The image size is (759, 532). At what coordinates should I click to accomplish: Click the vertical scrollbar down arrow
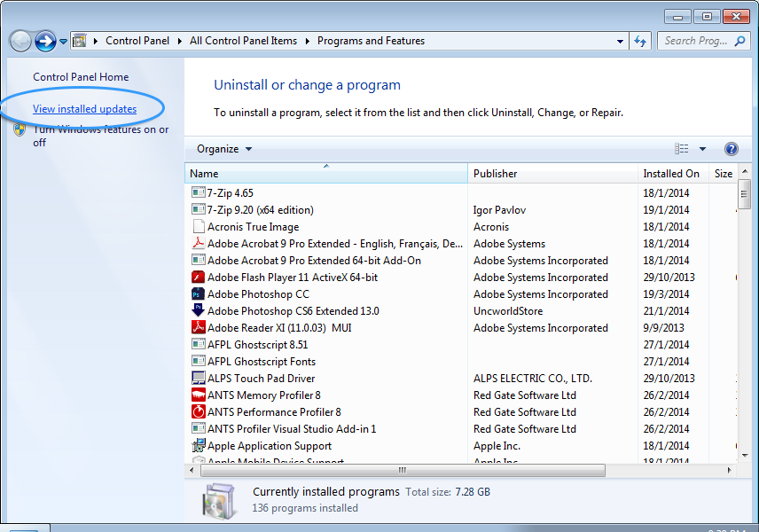745,455
